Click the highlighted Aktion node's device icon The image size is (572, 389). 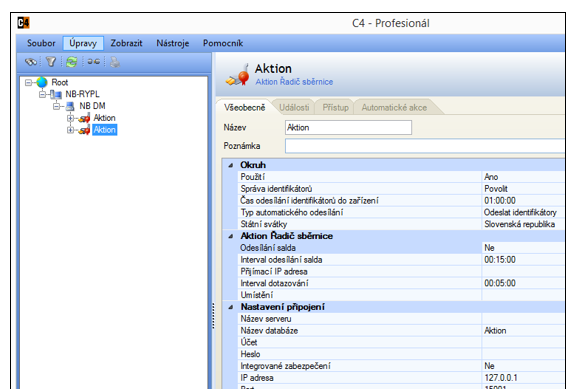(x=84, y=130)
